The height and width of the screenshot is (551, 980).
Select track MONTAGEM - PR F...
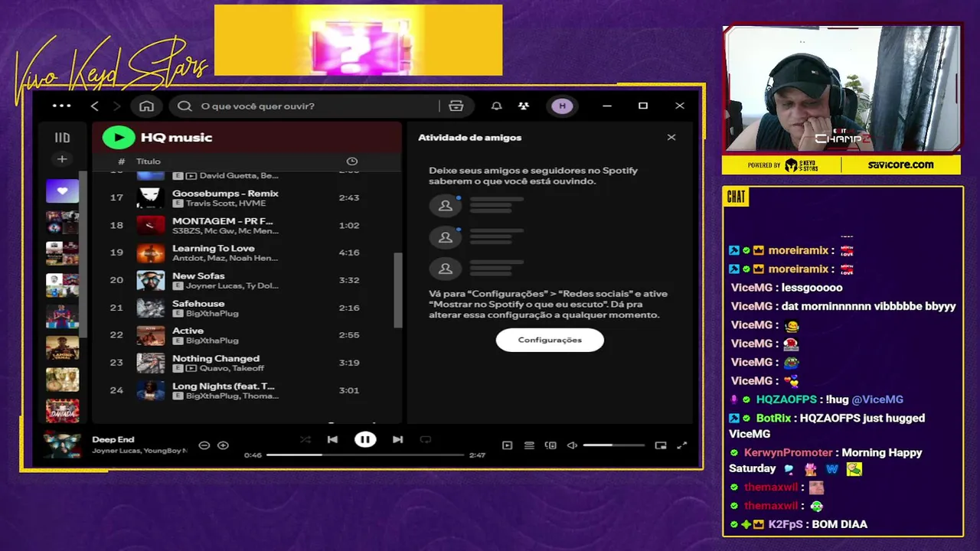click(x=222, y=221)
